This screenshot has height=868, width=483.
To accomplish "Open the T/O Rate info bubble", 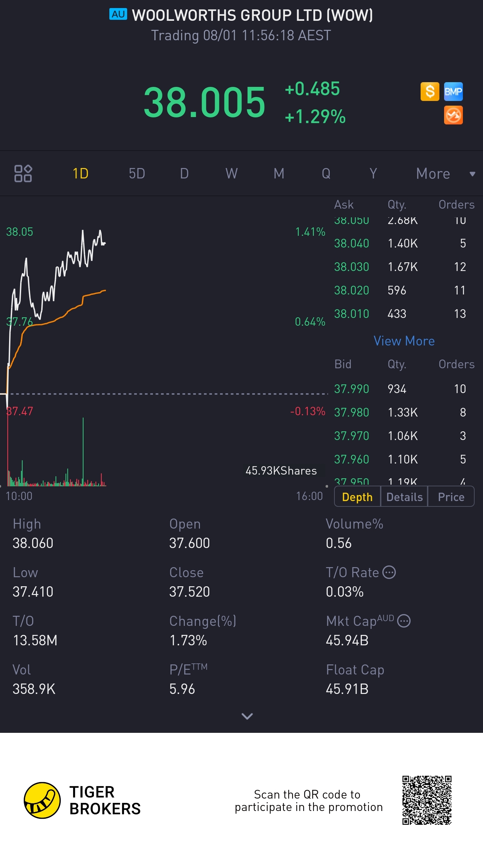I will click(389, 572).
